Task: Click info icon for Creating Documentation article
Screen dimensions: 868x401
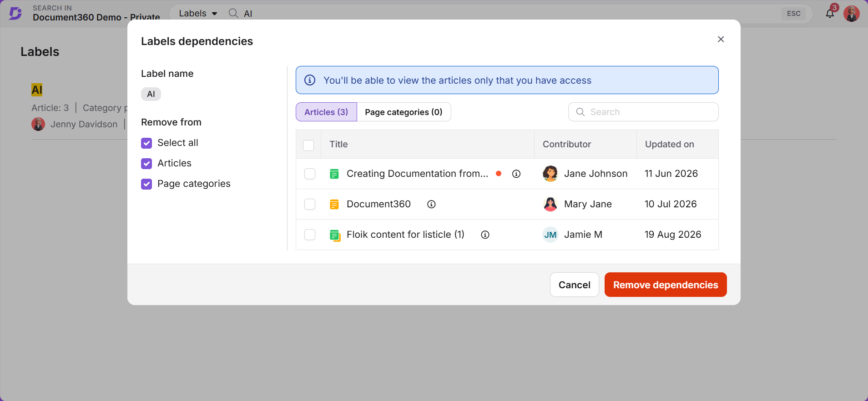Action: click(x=516, y=174)
